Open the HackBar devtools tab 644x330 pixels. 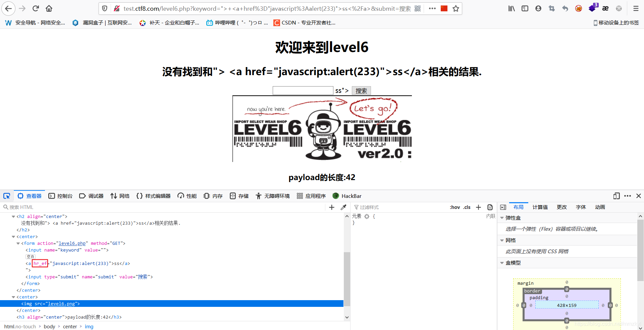[347, 196]
